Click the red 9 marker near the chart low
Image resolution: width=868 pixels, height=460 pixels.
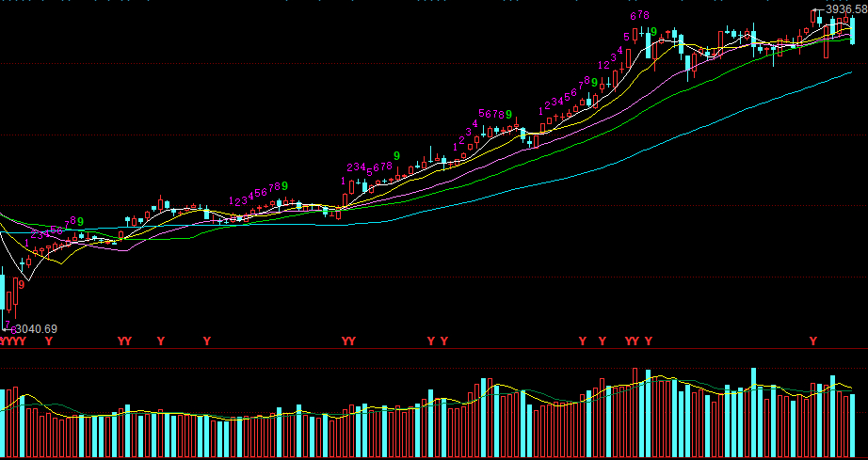21,282
